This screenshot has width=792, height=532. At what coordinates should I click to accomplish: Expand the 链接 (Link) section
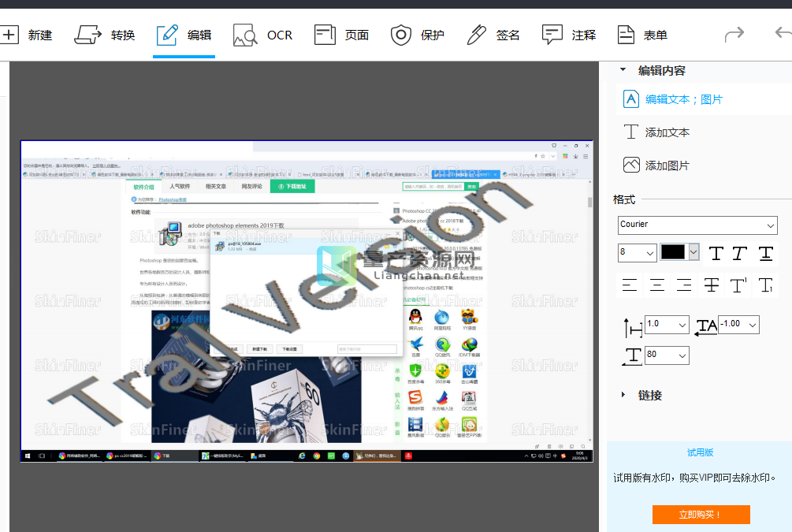(x=623, y=395)
